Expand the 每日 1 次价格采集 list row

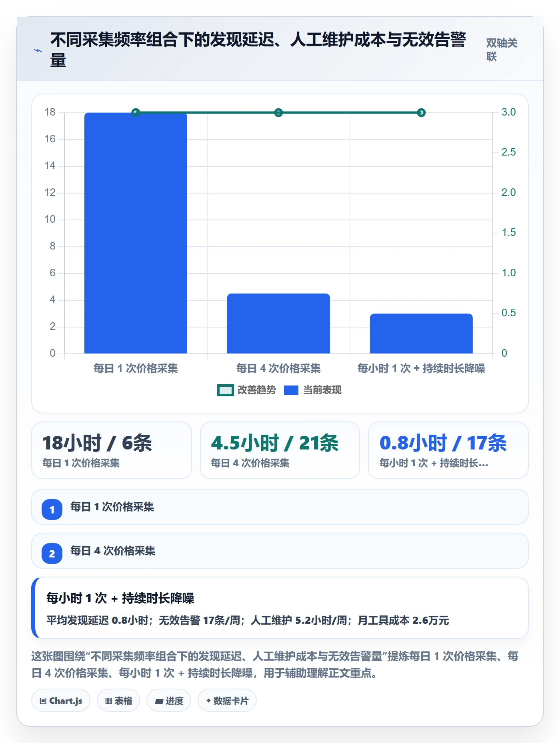tap(280, 507)
